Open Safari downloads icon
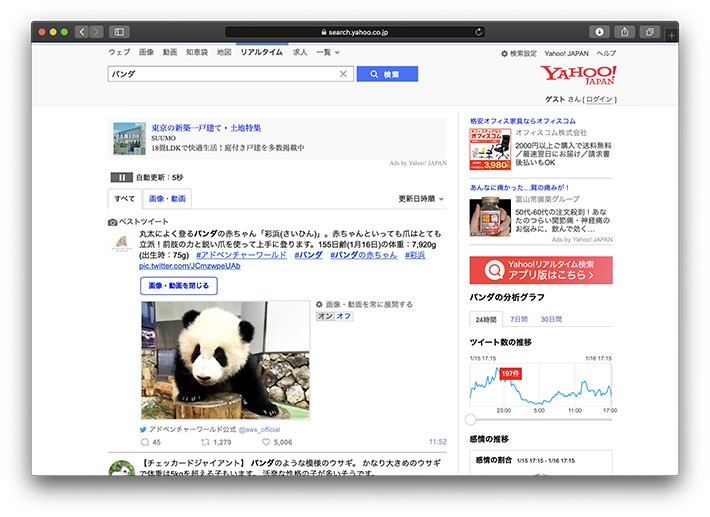 (599, 32)
